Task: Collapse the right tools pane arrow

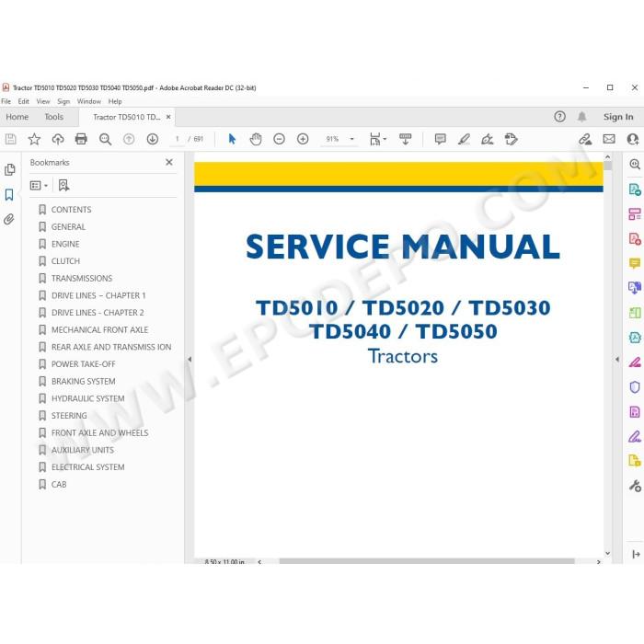Action: (x=617, y=360)
